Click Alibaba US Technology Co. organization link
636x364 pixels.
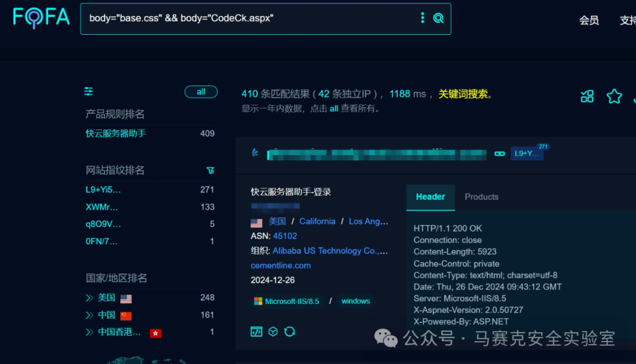coord(330,251)
